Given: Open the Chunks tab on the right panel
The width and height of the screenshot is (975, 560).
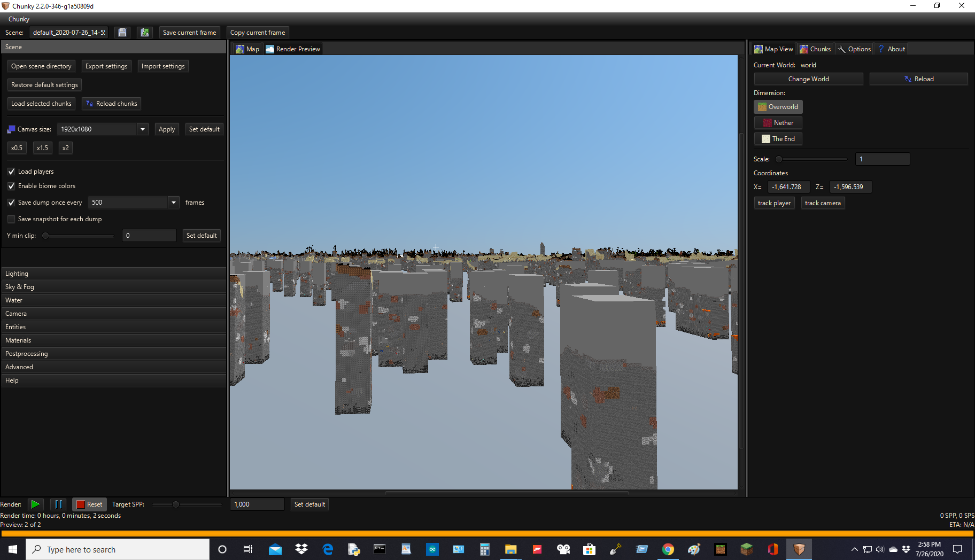Looking at the screenshot, I should (x=815, y=49).
